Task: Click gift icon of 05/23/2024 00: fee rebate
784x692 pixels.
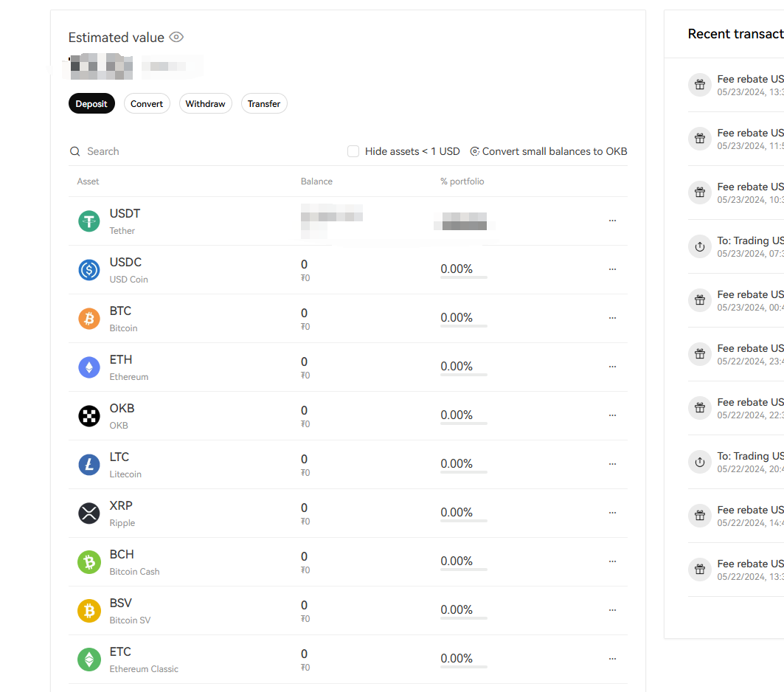Action: pos(700,300)
